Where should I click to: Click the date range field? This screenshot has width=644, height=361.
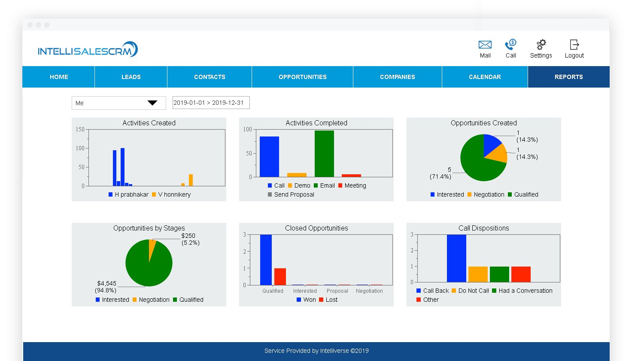click(211, 103)
